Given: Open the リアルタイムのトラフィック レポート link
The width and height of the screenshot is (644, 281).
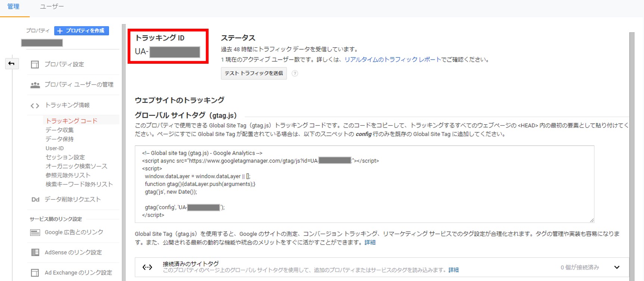Looking at the screenshot, I should click(393, 60).
